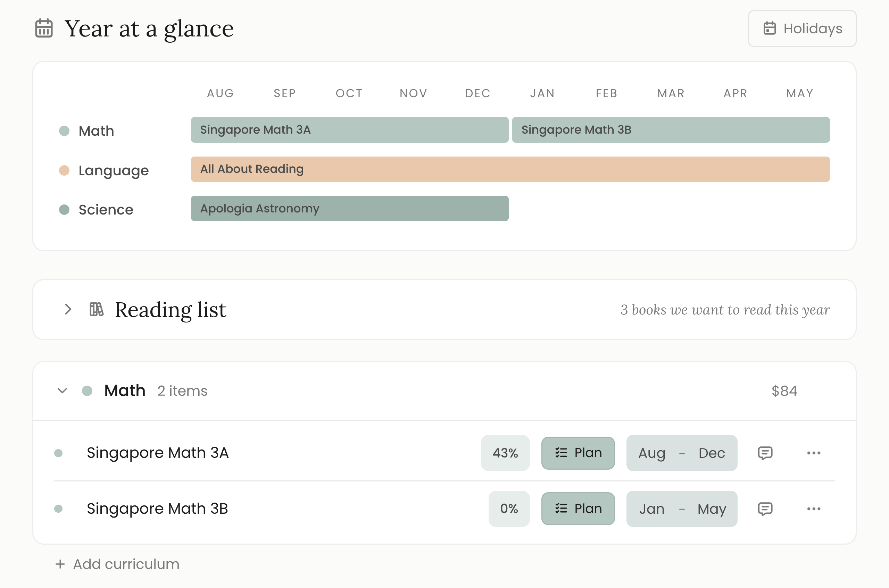Open more options for Singapore Math 3B
The width and height of the screenshot is (889, 588).
pyautogui.click(x=814, y=509)
